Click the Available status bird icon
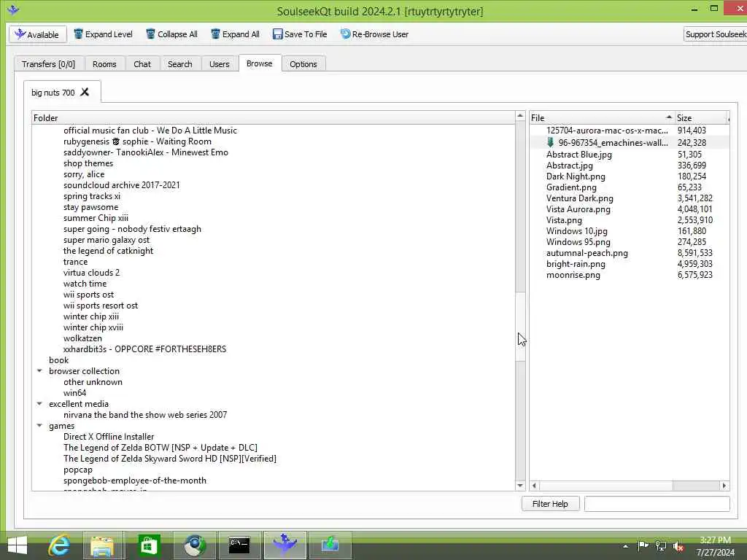 click(x=20, y=34)
